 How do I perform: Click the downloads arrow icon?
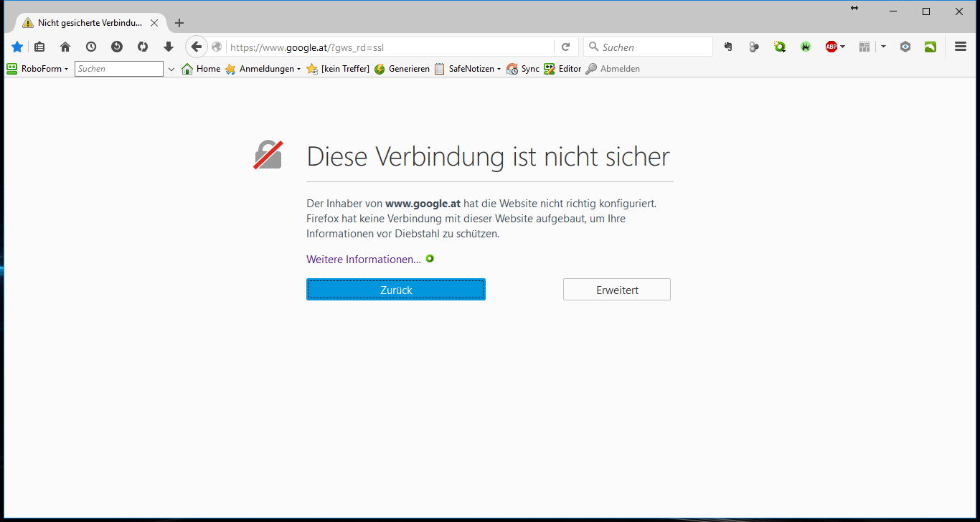coord(169,47)
